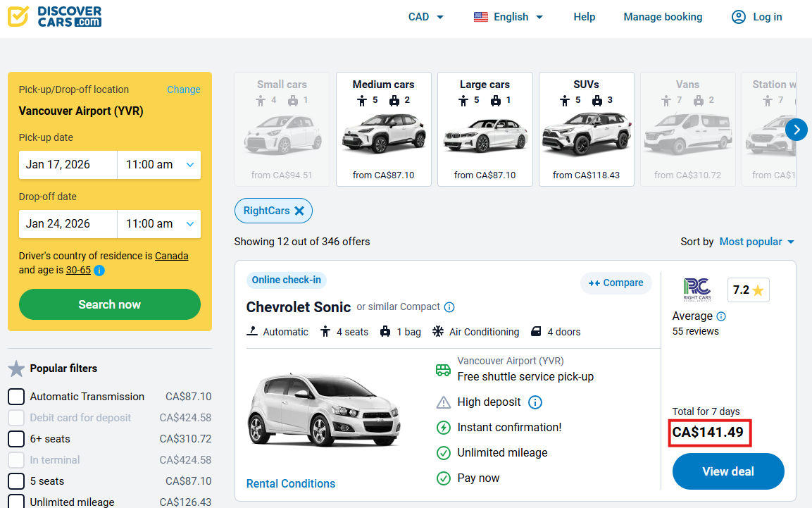
Task: Click View deal for Chevrolet Sonic
Action: click(728, 471)
